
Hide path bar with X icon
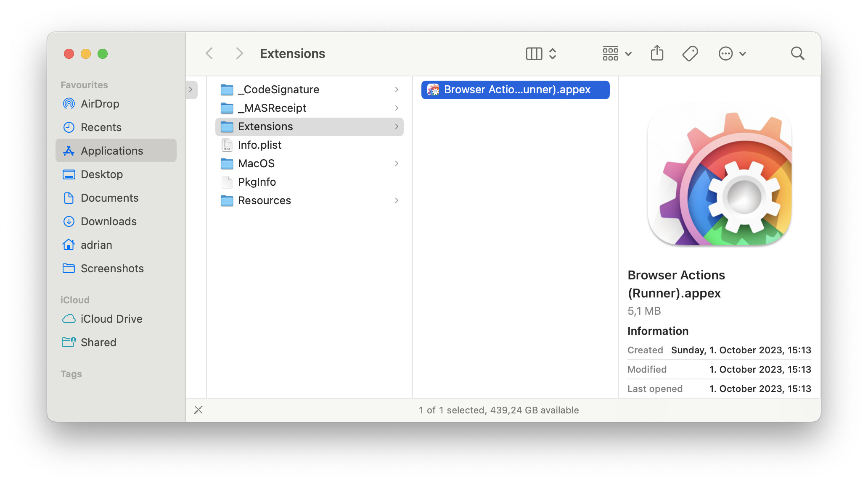coord(198,410)
